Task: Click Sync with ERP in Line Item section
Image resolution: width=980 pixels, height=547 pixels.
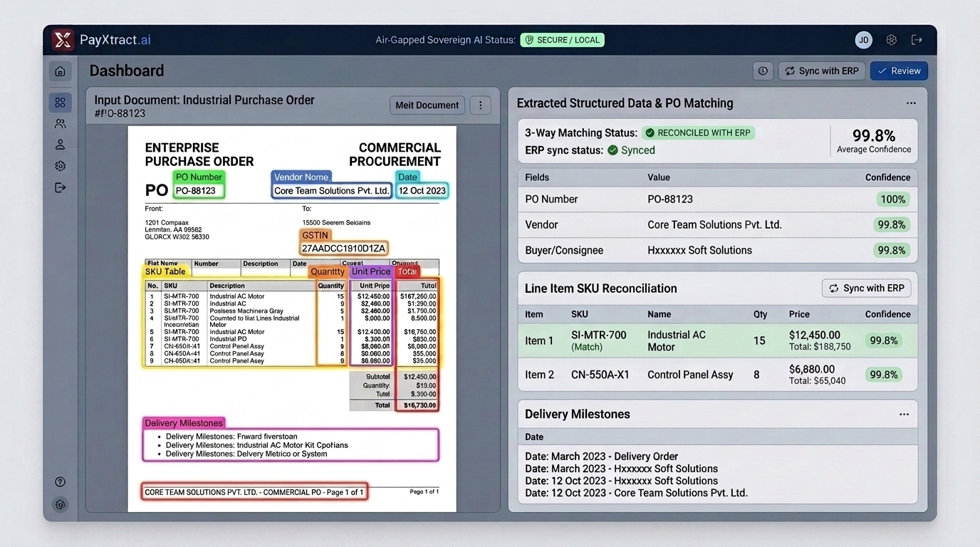Action: tap(866, 288)
